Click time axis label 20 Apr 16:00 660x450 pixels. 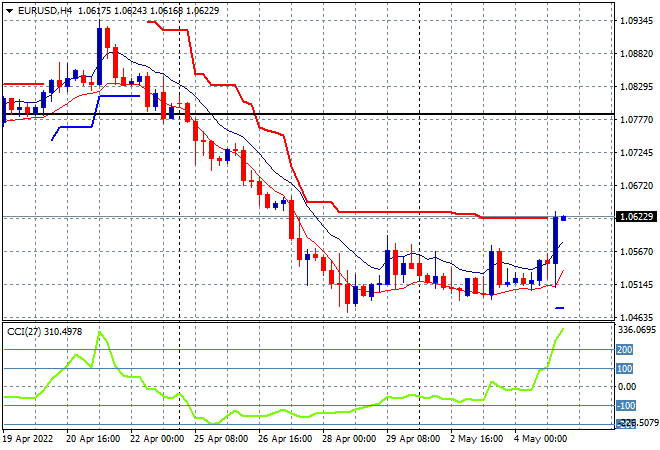pos(93,439)
